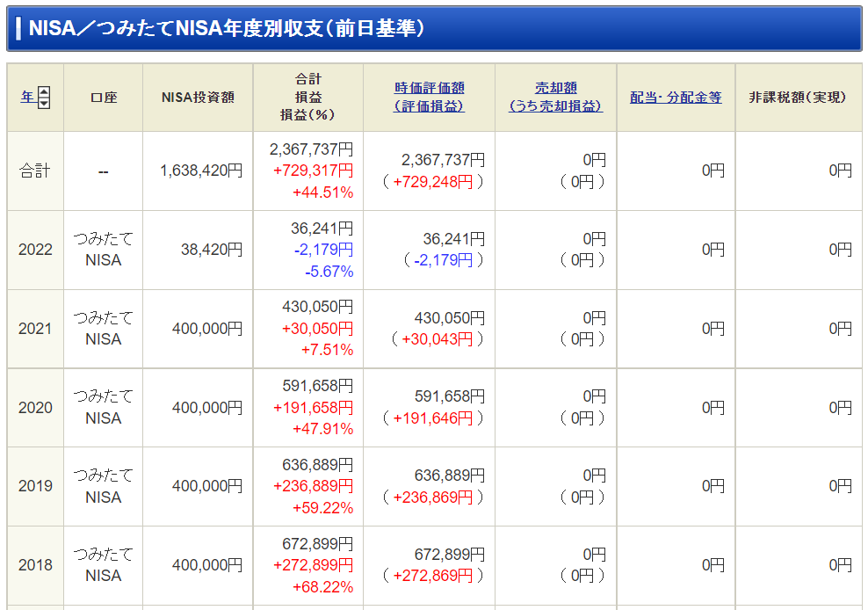The width and height of the screenshot is (868, 610).
Task: Click the year sort arrows icon
Action: pos(44,98)
